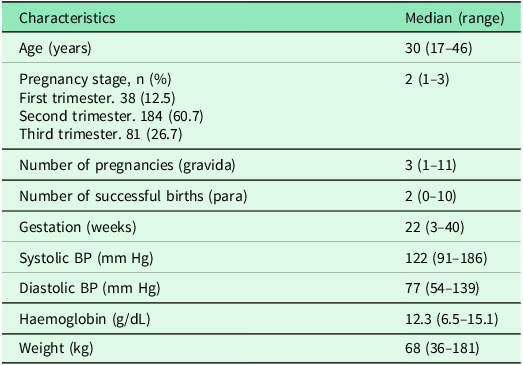Click the diastolic value 77 (54–139)
The height and width of the screenshot is (365, 523).
(442, 288)
